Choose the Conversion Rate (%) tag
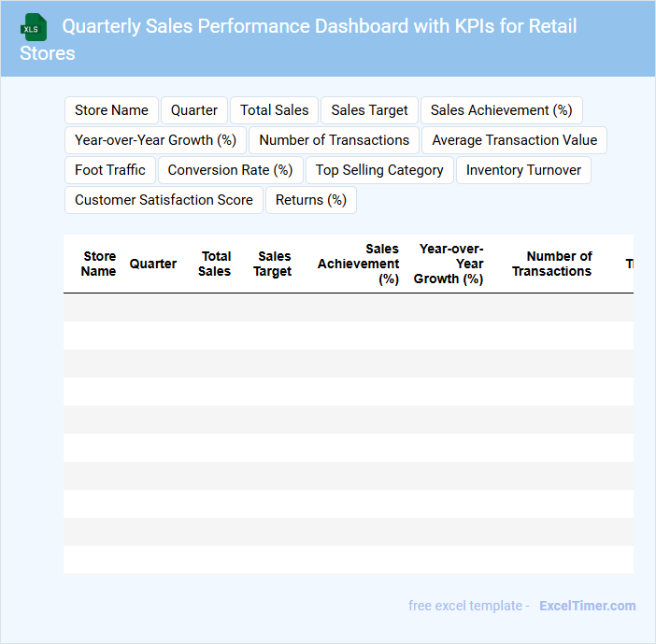The width and height of the screenshot is (656, 644). click(230, 170)
